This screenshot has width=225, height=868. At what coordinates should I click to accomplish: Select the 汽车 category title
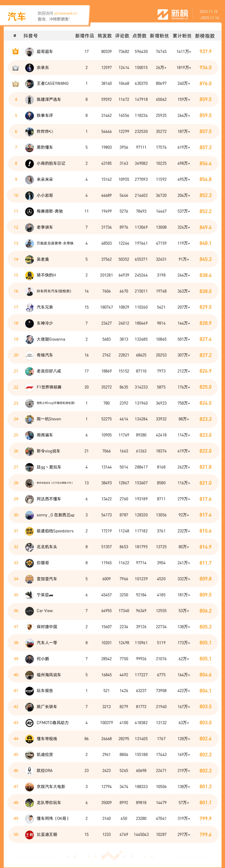point(17,16)
